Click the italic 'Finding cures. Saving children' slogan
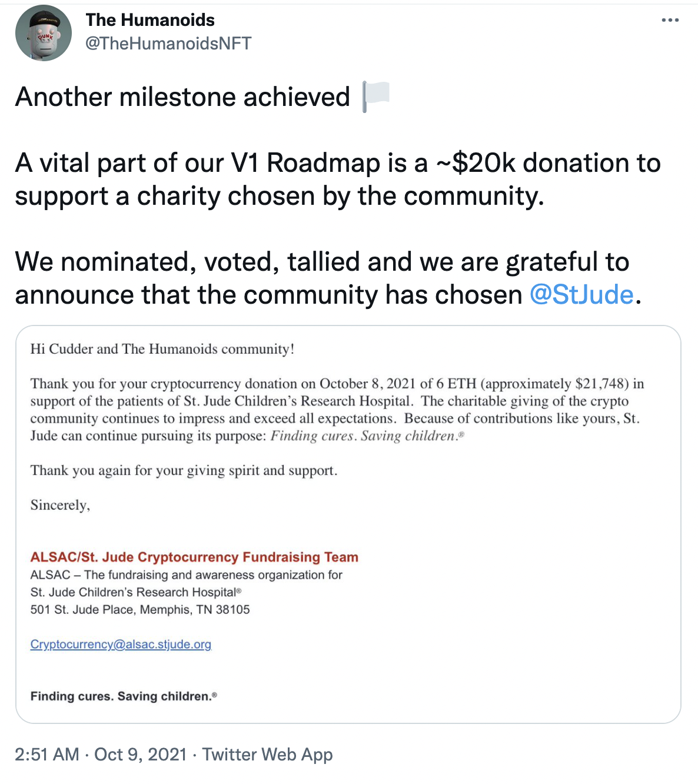Image resolution: width=698 pixels, height=784 pixels. (367, 436)
